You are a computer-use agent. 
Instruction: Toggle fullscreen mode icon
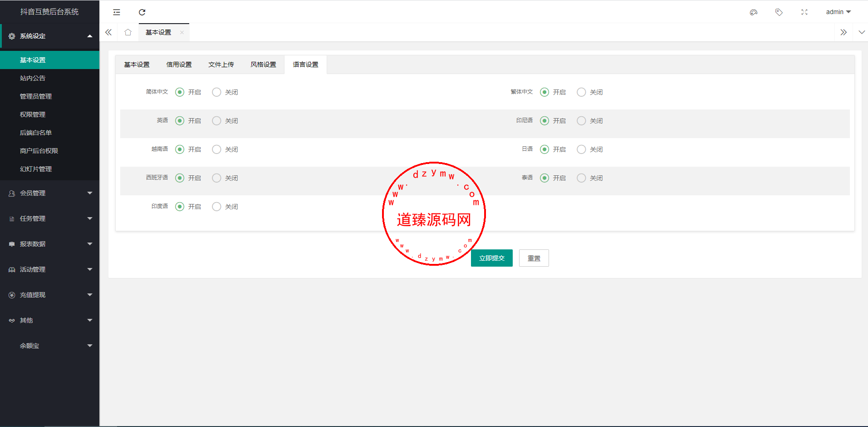[804, 12]
